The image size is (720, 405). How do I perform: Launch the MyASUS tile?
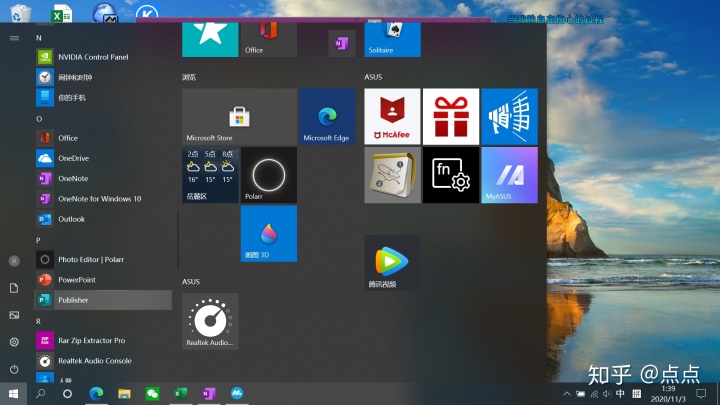[x=510, y=175]
